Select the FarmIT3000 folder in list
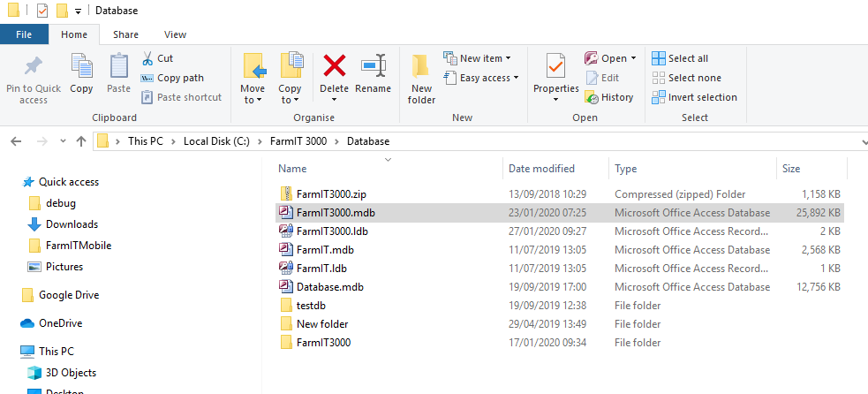This screenshot has height=394, width=868. click(x=560, y=343)
